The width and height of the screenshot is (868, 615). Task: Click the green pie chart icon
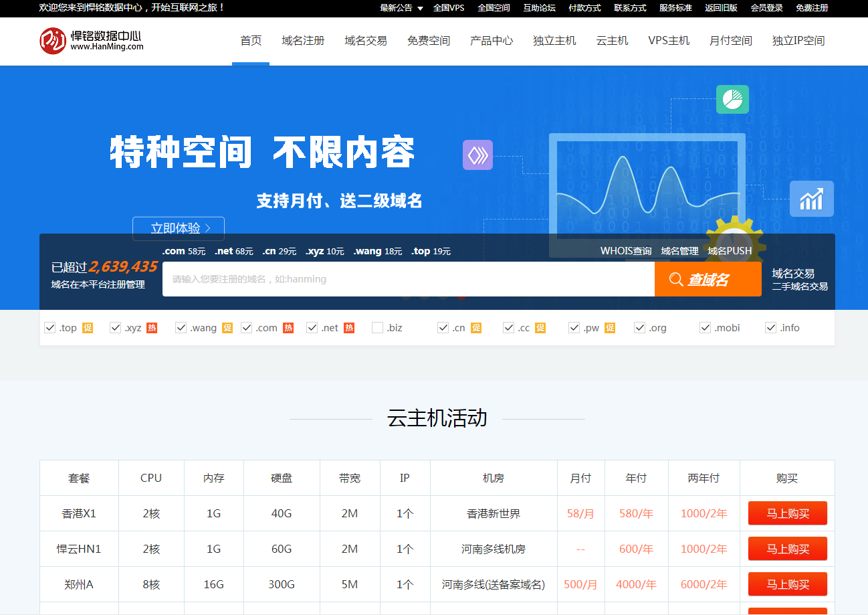732,100
